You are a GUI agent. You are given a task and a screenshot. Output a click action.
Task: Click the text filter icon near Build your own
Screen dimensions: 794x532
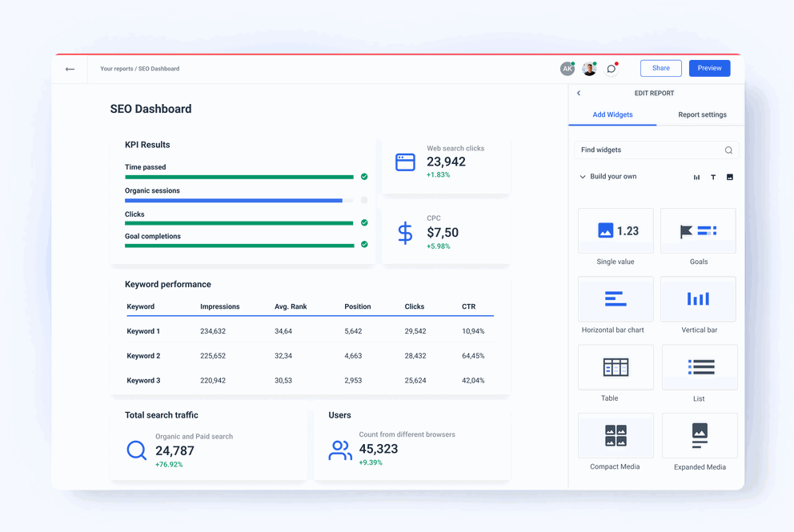[712, 177]
